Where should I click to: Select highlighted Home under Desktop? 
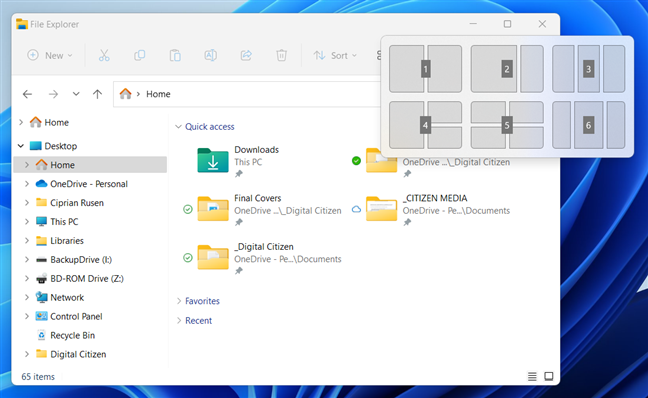tap(90, 164)
